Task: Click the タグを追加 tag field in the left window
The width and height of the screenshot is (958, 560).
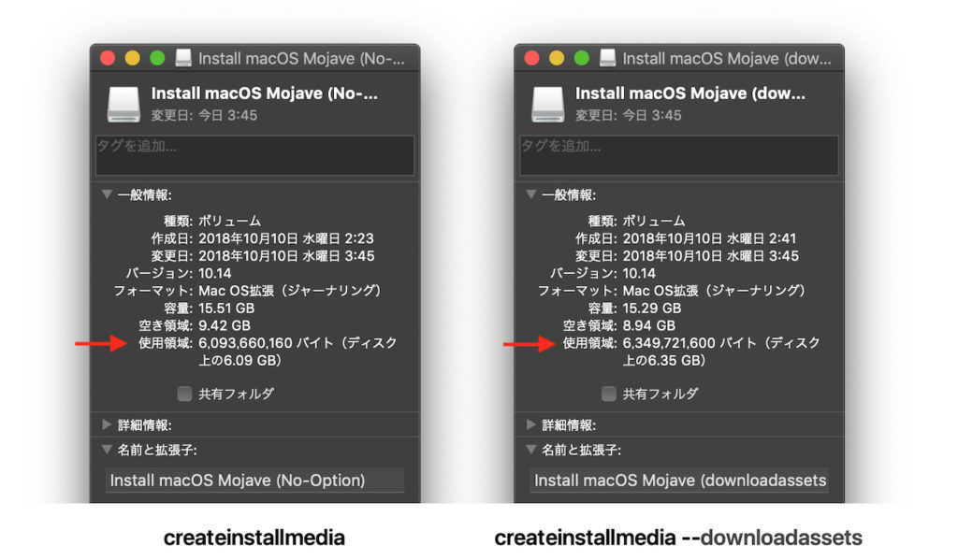Action: [253, 154]
